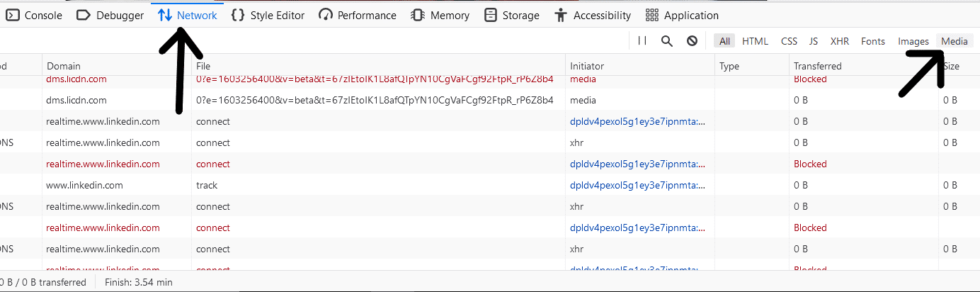The width and height of the screenshot is (980, 292).
Task: Open the network search magnifier
Action: (x=666, y=41)
